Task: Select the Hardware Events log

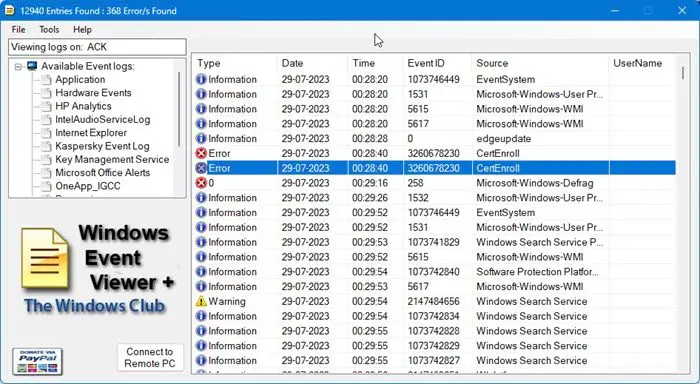Action: point(93,93)
